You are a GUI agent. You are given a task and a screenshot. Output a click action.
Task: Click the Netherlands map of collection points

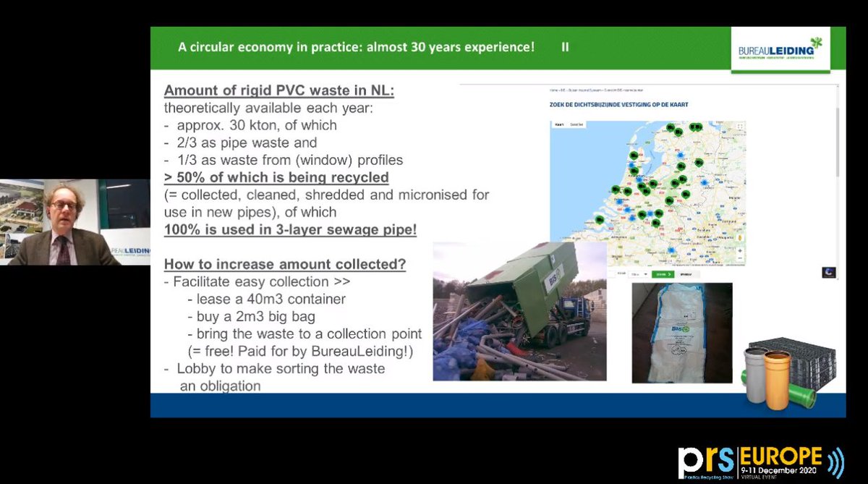coord(648,192)
